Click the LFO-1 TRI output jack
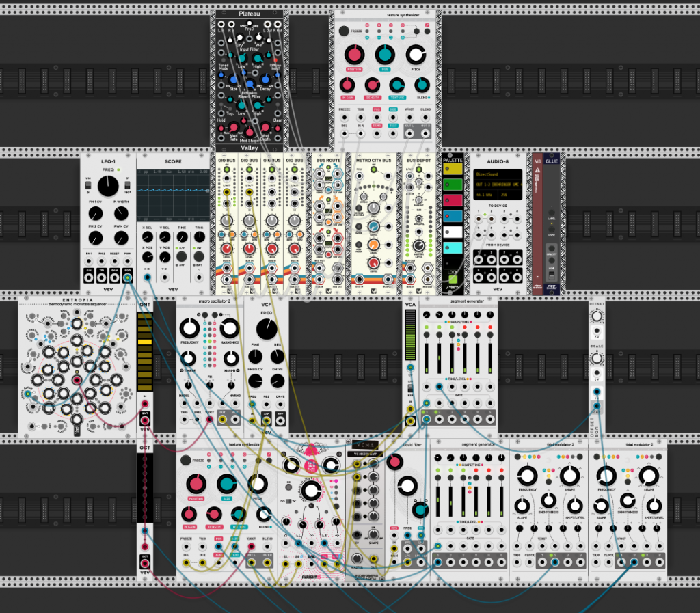The height and width of the screenshot is (613, 700). pyautogui.click(x=101, y=277)
